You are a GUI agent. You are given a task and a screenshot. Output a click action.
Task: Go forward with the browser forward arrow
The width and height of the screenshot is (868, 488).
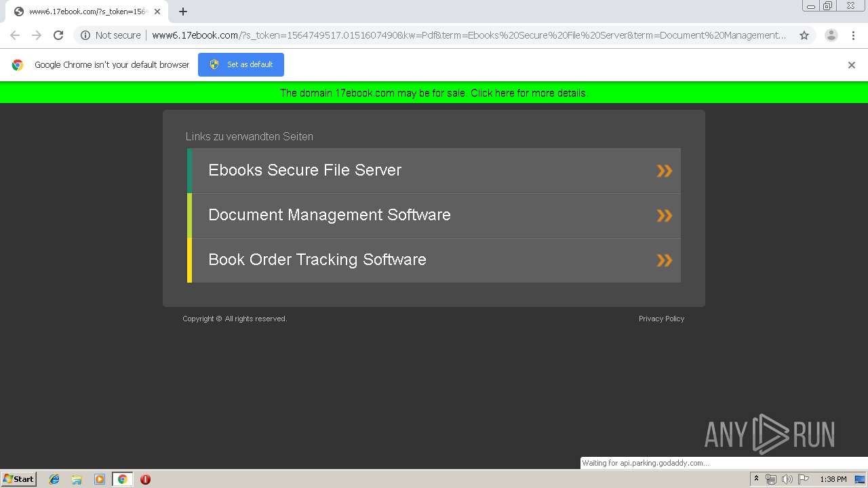[37, 35]
